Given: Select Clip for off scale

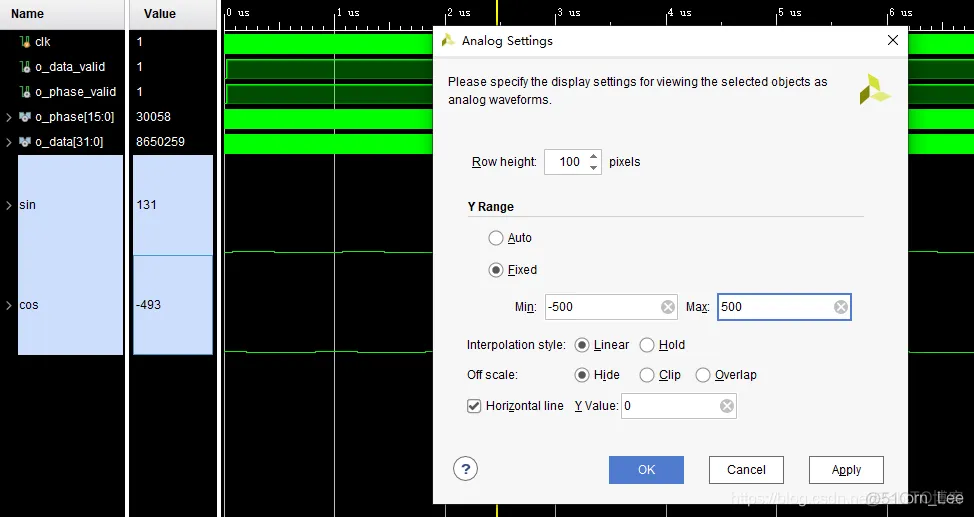Looking at the screenshot, I should pos(647,375).
